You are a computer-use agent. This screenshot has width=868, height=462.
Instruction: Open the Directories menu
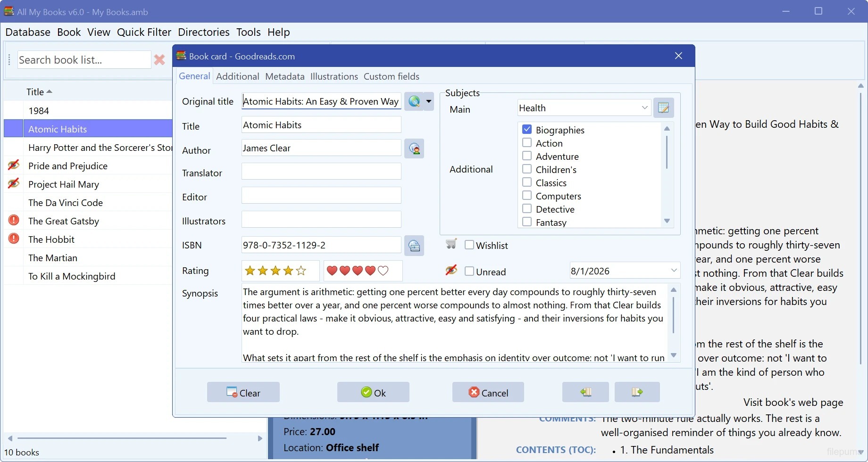coord(204,32)
